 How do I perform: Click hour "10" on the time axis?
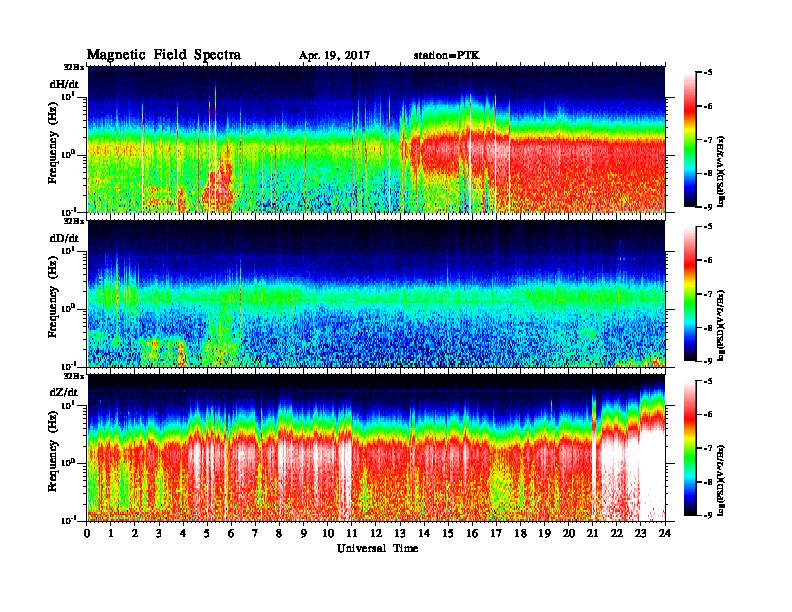pyautogui.click(x=328, y=534)
